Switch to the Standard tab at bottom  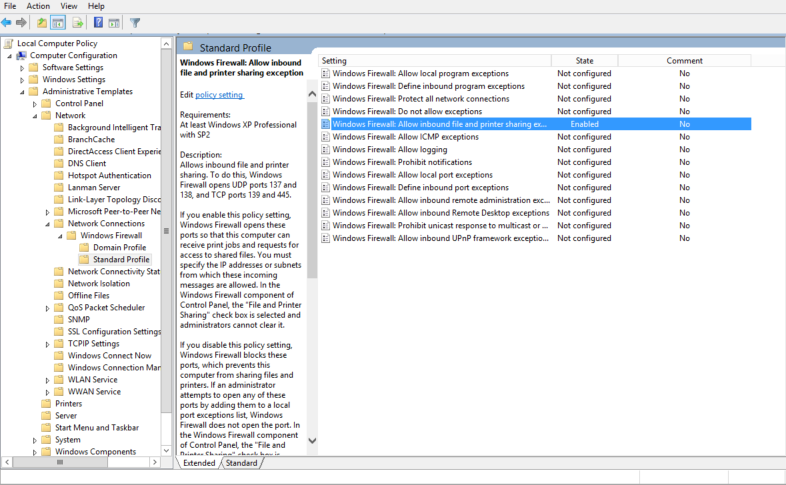tap(241, 463)
